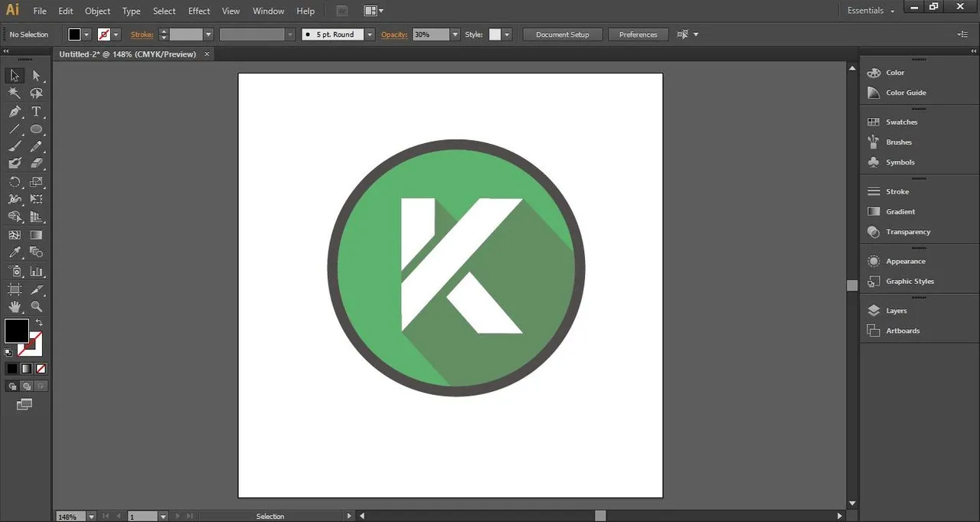Screen dimensions: 980x522
Task: Choose the Mesh tool
Action: 15,235
